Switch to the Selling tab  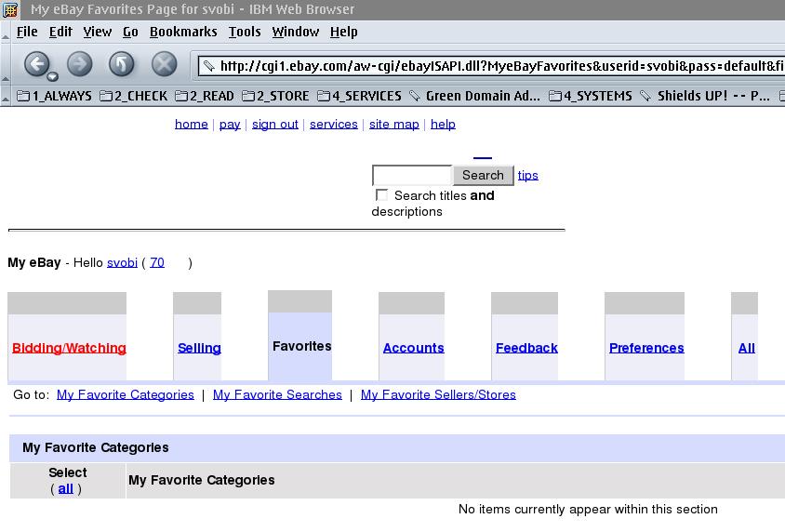(199, 348)
